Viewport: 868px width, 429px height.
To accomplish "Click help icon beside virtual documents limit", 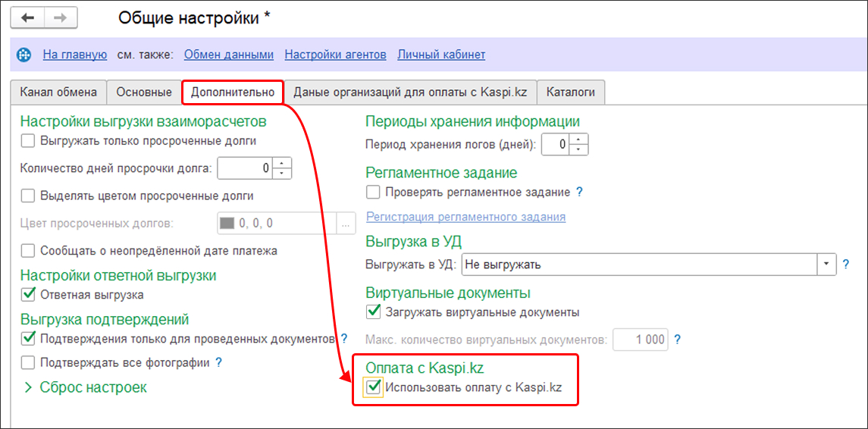I will (678, 339).
